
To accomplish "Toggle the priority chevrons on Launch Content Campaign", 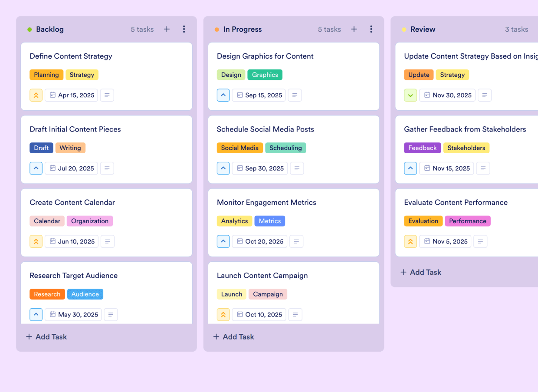I will pos(223,314).
